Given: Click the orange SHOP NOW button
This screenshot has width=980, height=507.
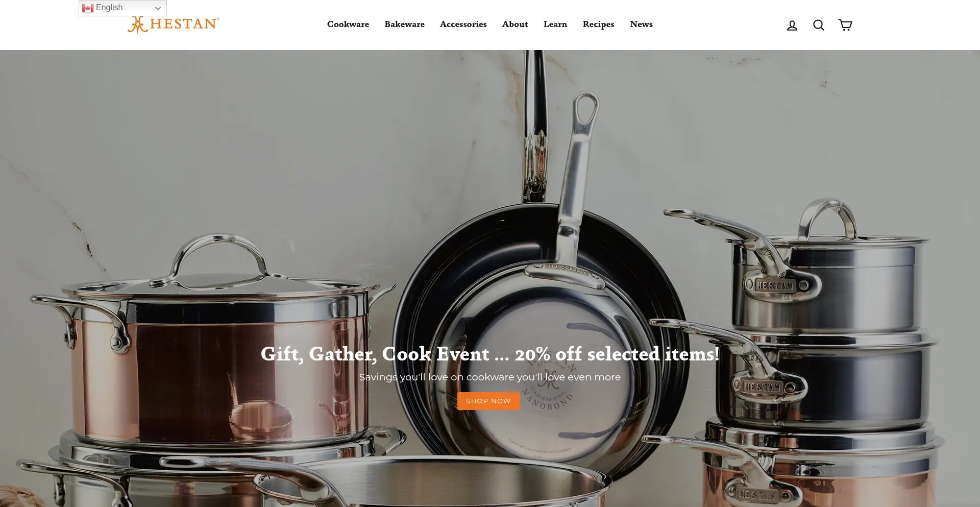Looking at the screenshot, I should [x=488, y=401].
